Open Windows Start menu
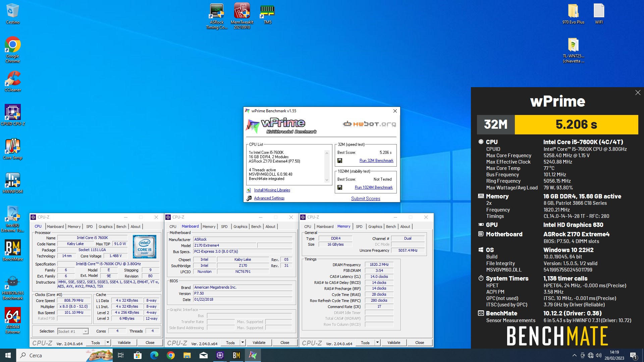 tap(8, 355)
